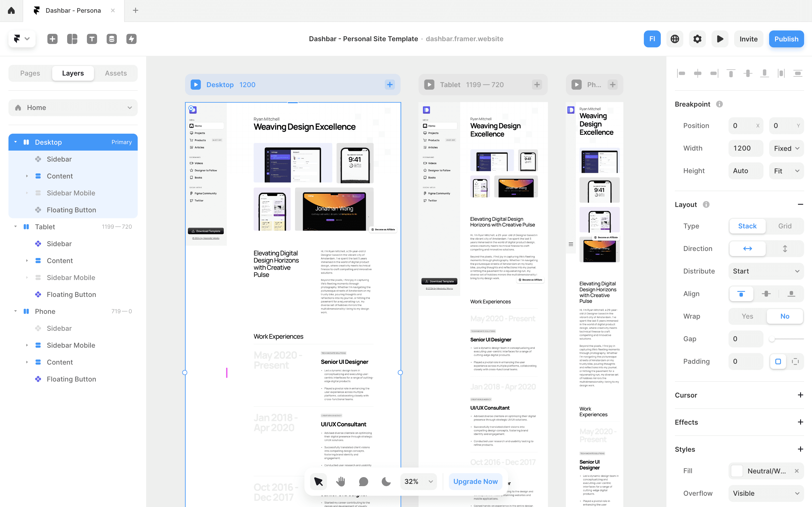Expand the Content layer under Tablet
Viewport: 812px width, 507px height.
click(x=27, y=261)
